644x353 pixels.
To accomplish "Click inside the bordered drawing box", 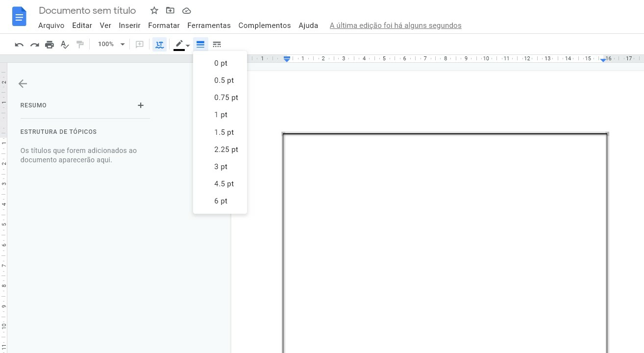I will point(445,243).
